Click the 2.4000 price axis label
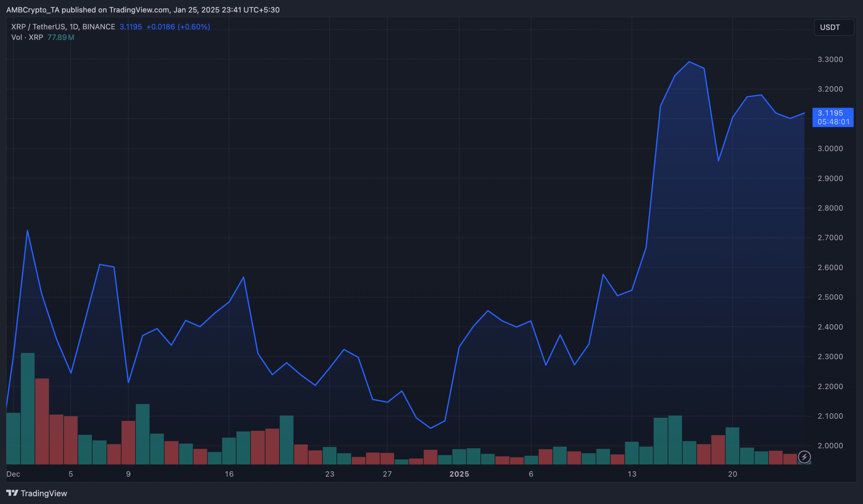863x504 pixels. pyautogui.click(x=830, y=327)
